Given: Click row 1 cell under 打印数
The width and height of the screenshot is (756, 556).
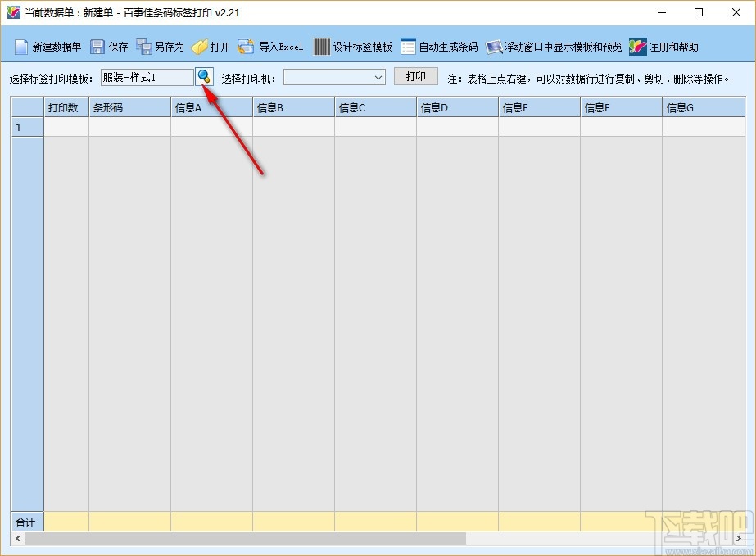Looking at the screenshot, I should pos(66,127).
